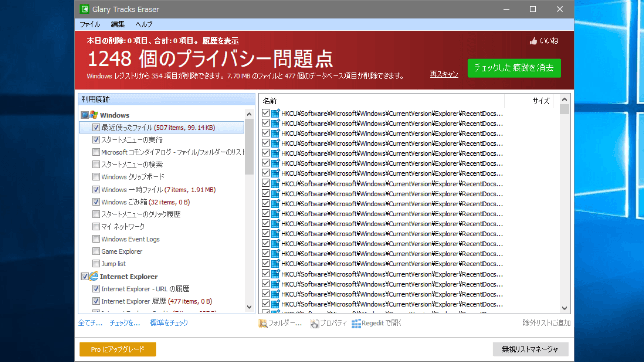
Task: Click the Glary Tracks Eraser title bar icon
Action: click(x=85, y=9)
